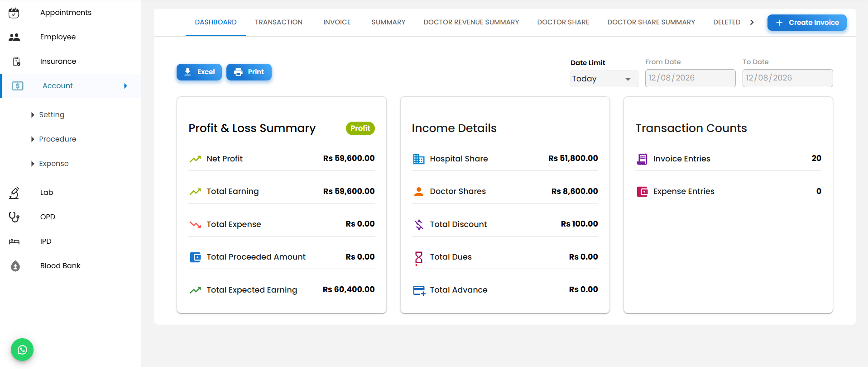This screenshot has width=868, height=369.
Task: Select the Doctor Shares value Rs 8,600.00
Action: [x=575, y=191]
